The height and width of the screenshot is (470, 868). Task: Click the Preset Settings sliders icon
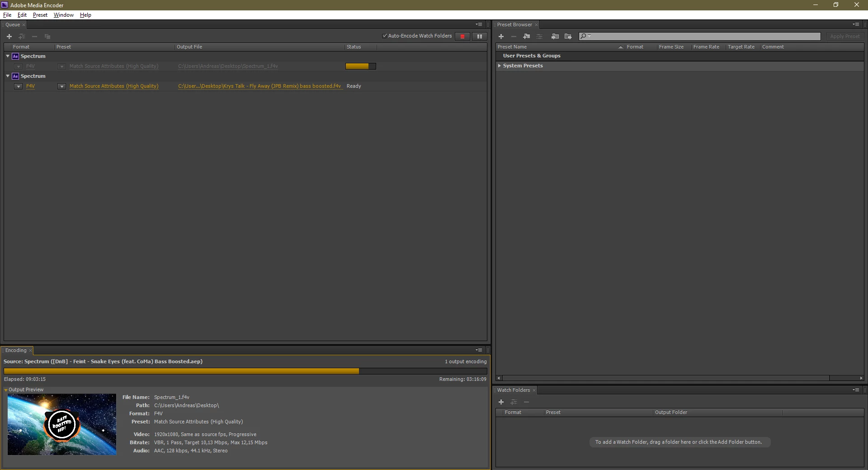[539, 36]
